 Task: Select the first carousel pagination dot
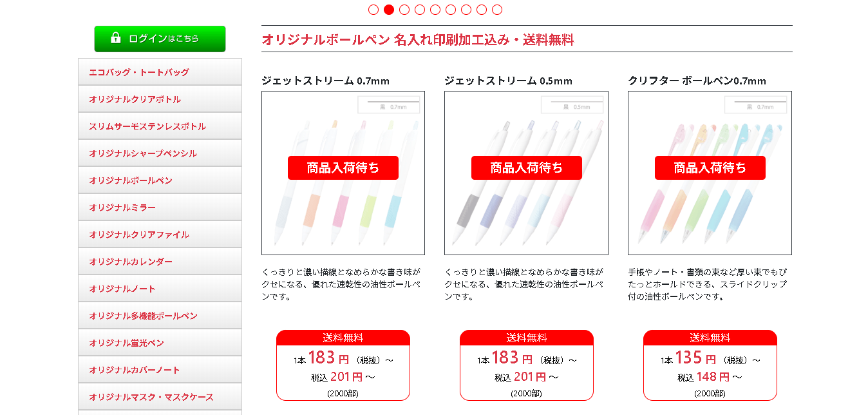[373, 10]
